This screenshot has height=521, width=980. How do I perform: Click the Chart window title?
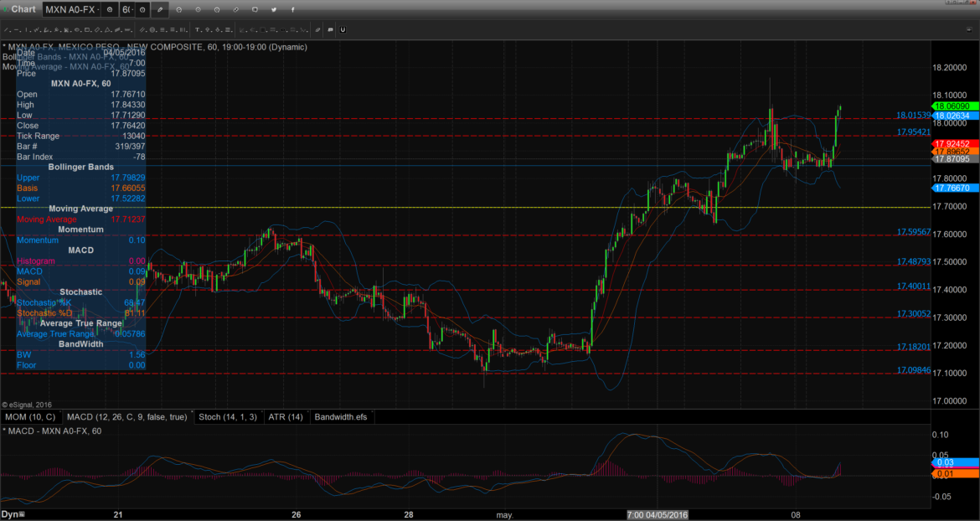pyautogui.click(x=23, y=9)
